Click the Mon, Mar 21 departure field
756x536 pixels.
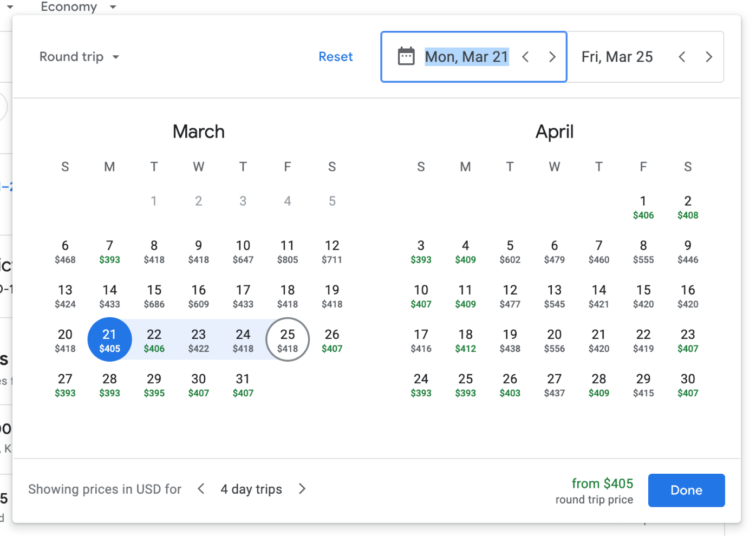tap(466, 57)
